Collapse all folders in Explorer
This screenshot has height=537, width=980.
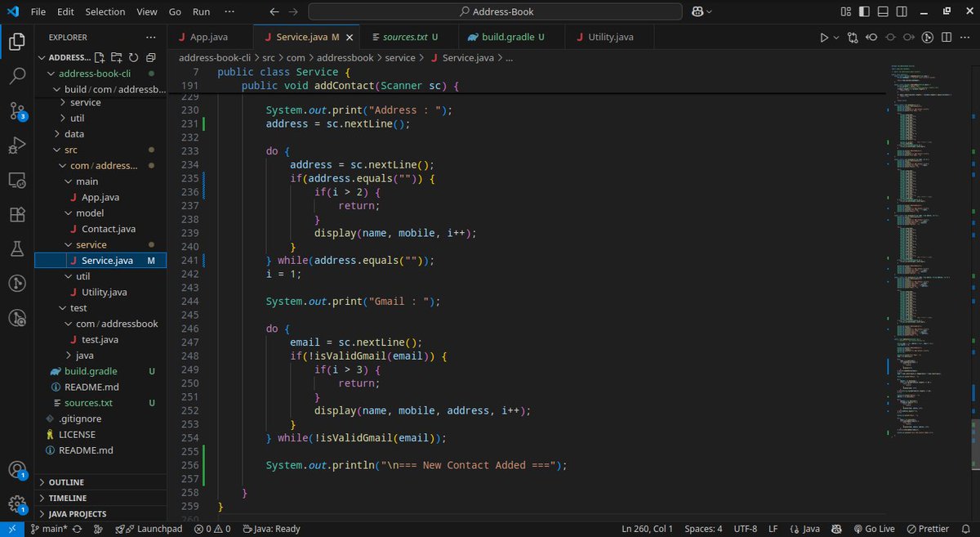pyautogui.click(x=150, y=58)
